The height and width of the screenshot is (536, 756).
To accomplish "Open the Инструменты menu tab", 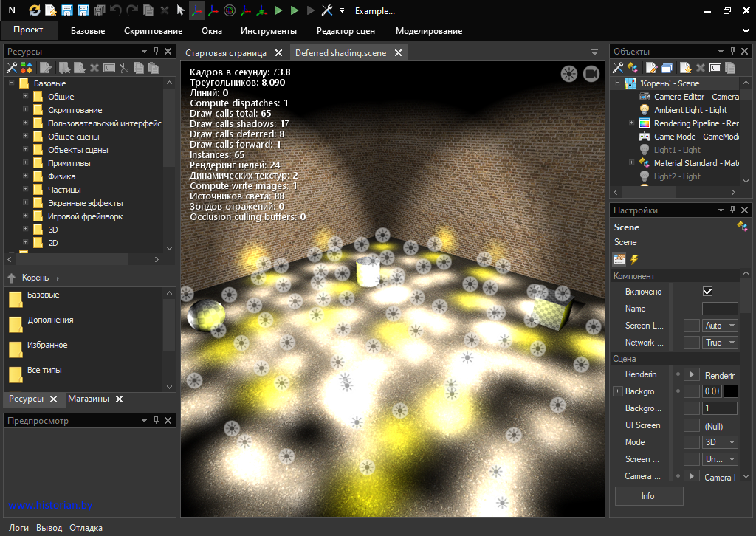I will pos(268,31).
